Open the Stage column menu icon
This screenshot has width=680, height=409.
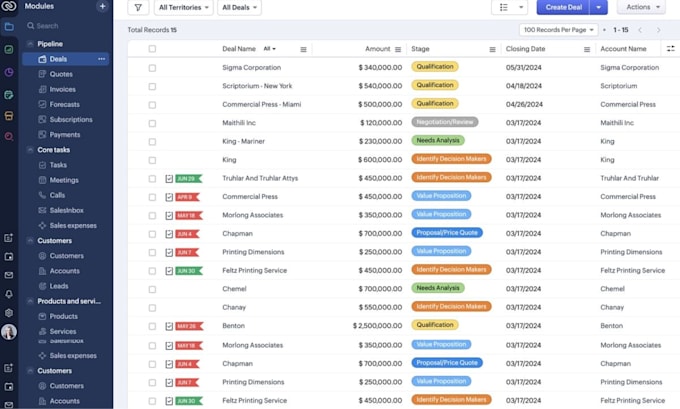(493, 49)
